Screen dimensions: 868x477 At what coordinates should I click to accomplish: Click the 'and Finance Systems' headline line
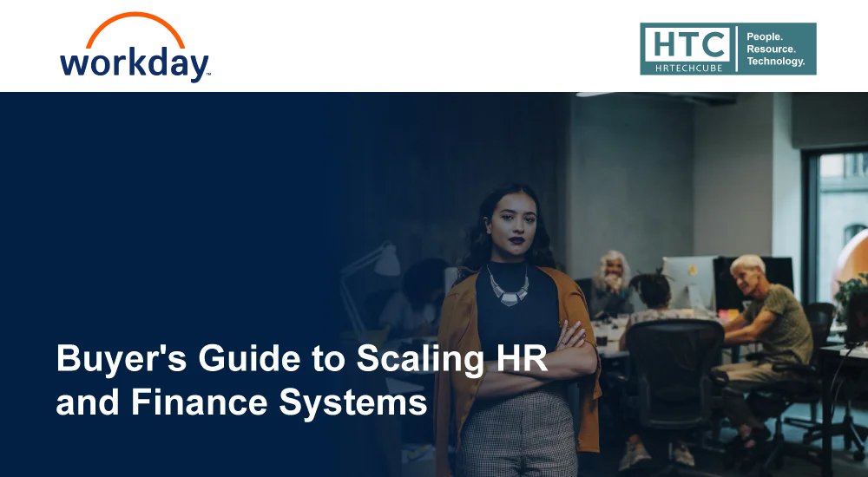pyautogui.click(x=241, y=402)
